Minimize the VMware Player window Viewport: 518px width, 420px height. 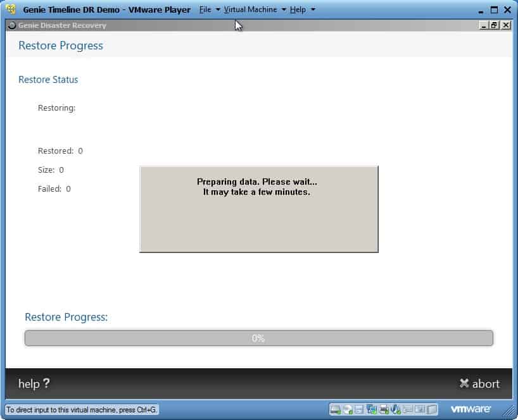481,11
